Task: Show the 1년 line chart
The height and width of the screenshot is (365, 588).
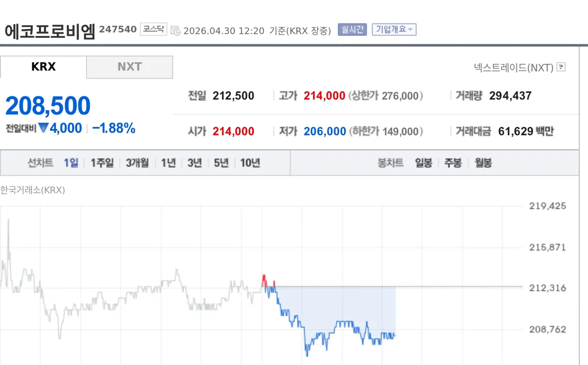Action: click(168, 163)
